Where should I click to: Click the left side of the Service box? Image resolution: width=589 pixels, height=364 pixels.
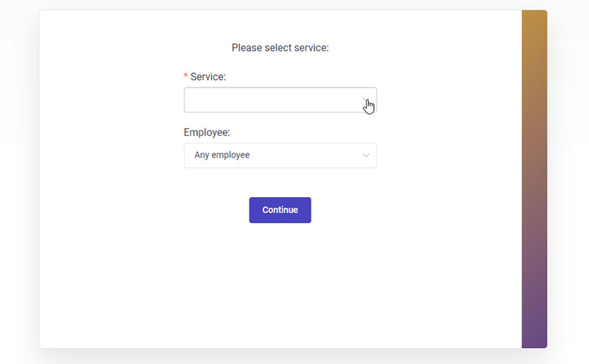click(211, 100)
